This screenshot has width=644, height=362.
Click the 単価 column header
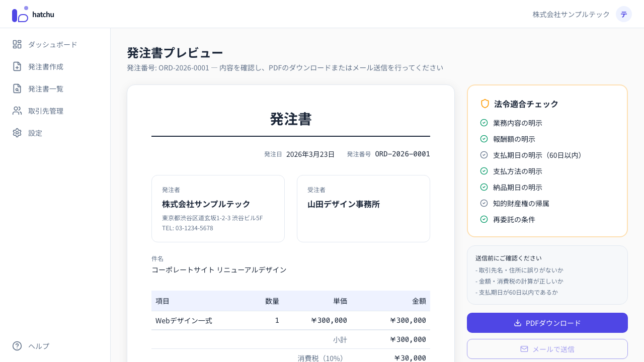click(x=340, y=301)
